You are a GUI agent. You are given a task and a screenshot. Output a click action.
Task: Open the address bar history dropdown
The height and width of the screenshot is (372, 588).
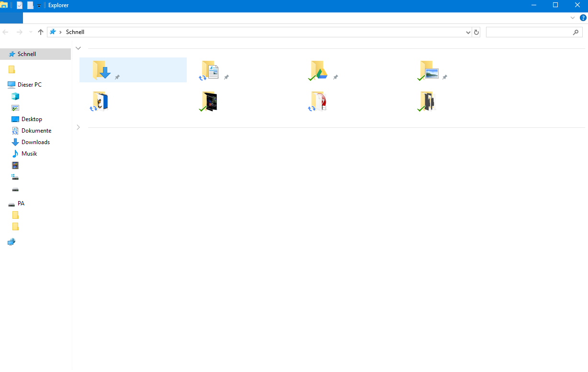[x=468, y=32]
